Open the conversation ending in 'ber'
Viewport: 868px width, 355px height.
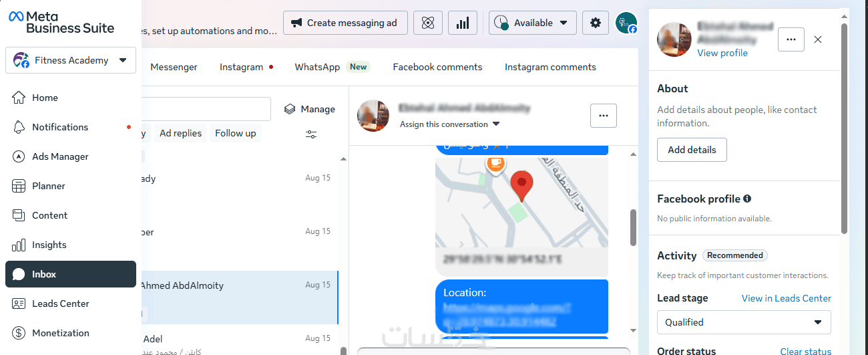click(x=240, y=244)
